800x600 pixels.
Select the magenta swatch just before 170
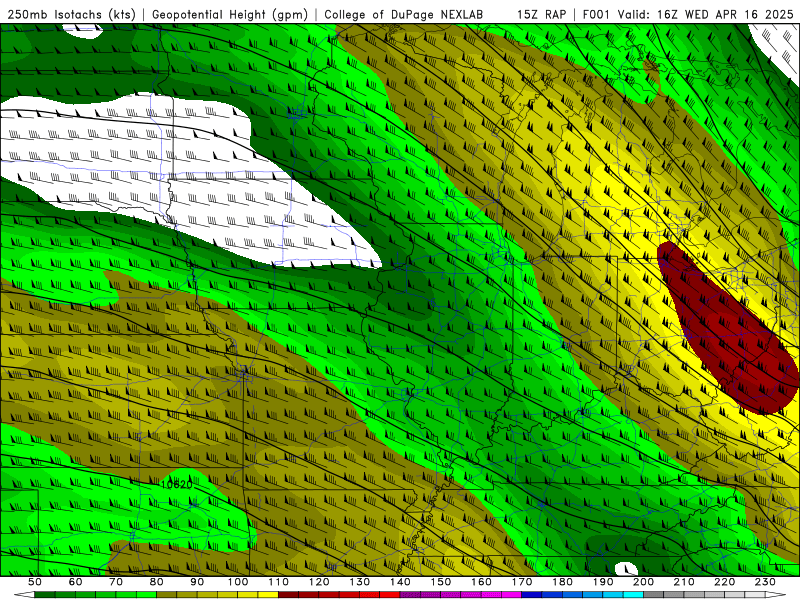click(511, 595)
